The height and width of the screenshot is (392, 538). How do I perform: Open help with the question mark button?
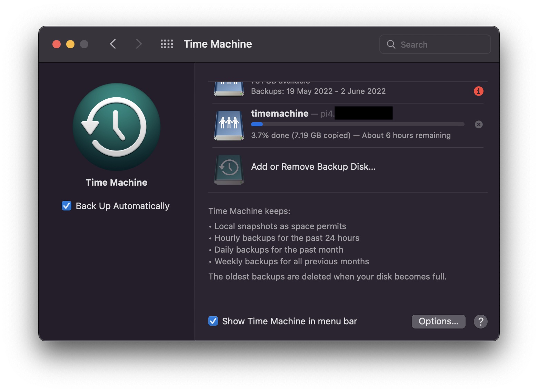(x=480, y=322)
